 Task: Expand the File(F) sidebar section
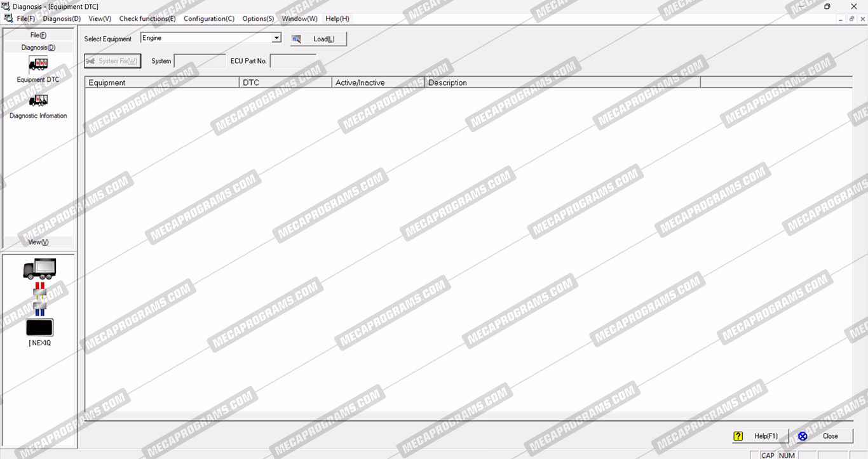[x=38, y=35]
